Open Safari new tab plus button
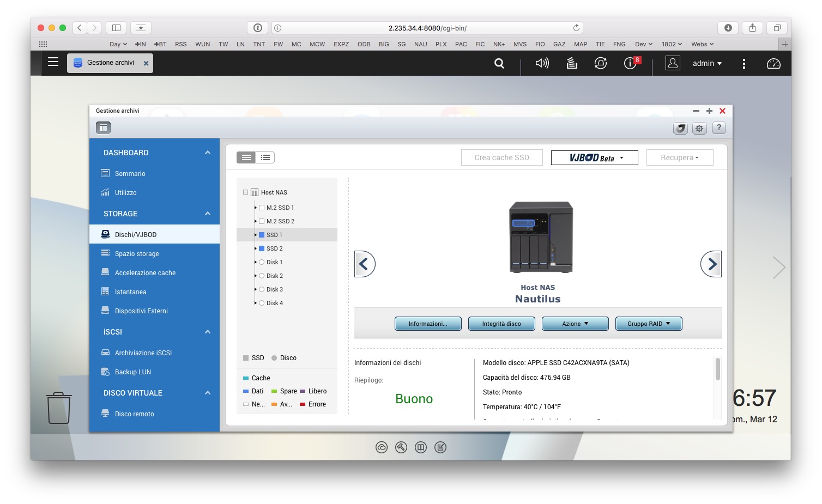822x504 pixels. (785, 44)
